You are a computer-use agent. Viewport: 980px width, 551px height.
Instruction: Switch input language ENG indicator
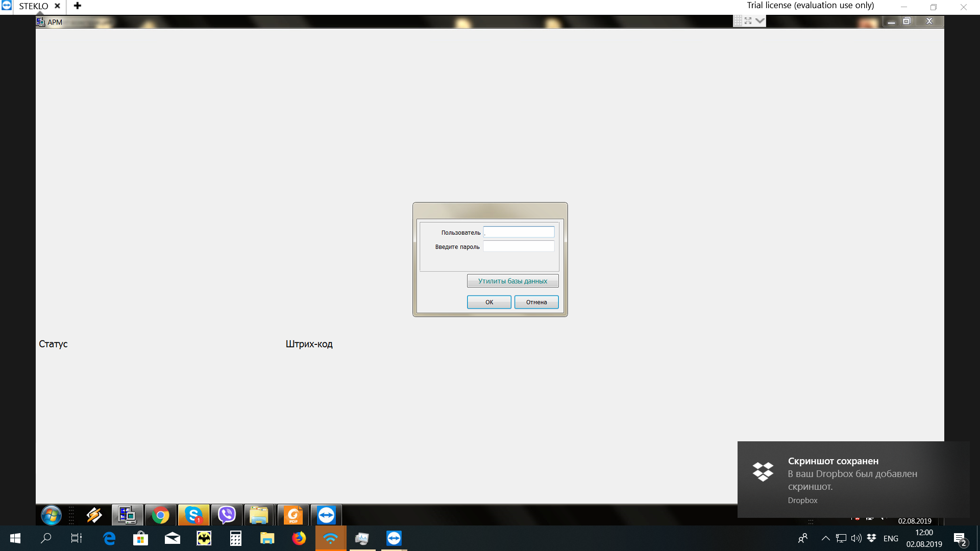click(x=891, y=538)
